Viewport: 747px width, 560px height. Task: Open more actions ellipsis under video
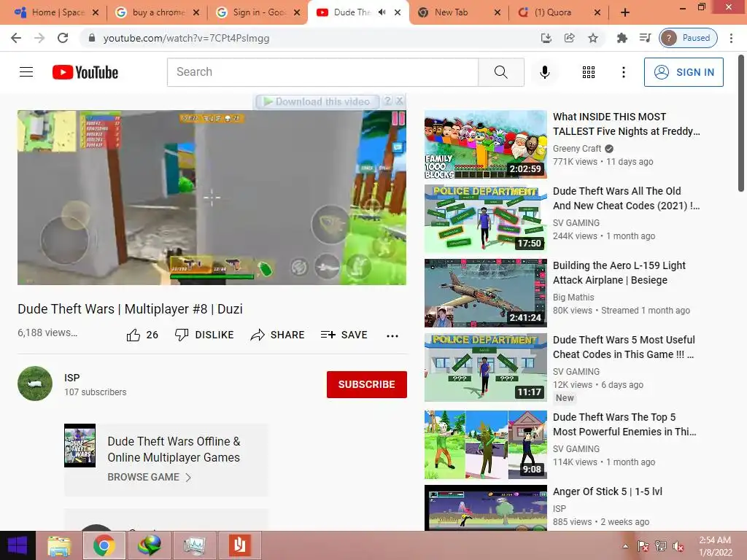[392, 335]
